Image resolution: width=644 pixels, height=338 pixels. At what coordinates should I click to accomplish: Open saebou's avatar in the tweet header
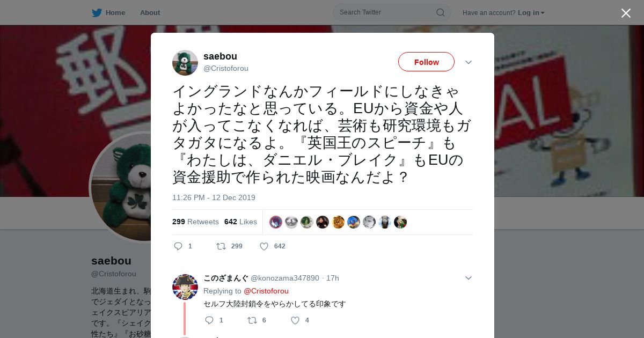pyautogui.click(x=185, y=63)
